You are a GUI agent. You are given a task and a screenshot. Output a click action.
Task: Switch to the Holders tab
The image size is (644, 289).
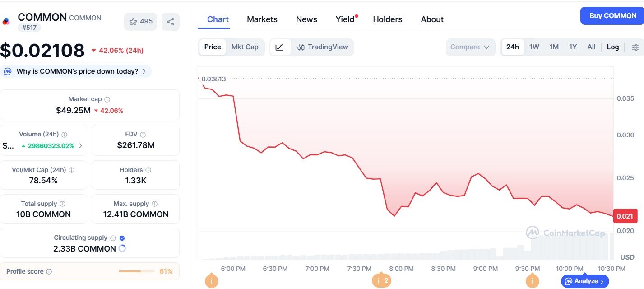point(387,19)
